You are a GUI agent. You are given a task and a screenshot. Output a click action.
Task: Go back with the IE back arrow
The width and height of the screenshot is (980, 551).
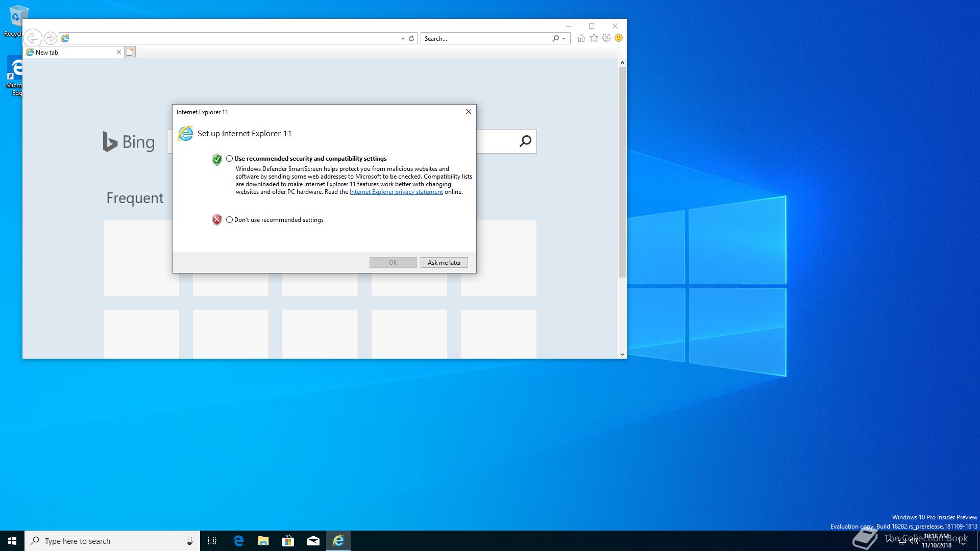coord(33,38)
